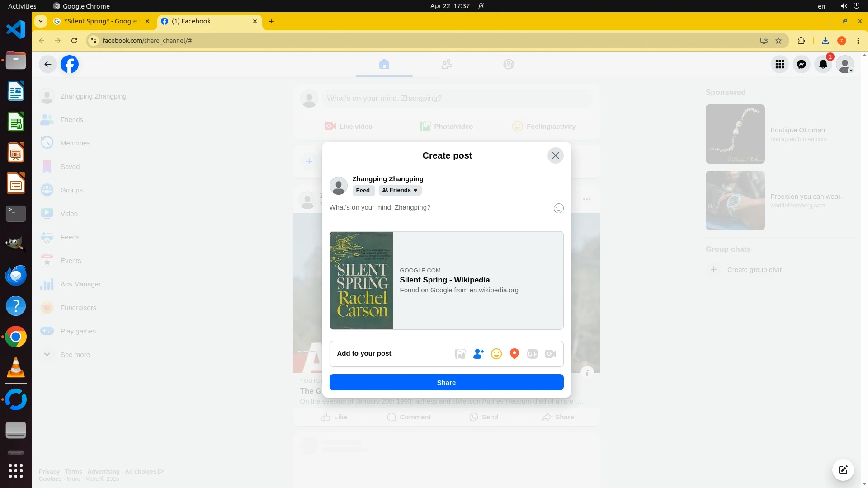The image size is (868, 488).
Task: Select the Feed destination button
Action: click(363, 190)
